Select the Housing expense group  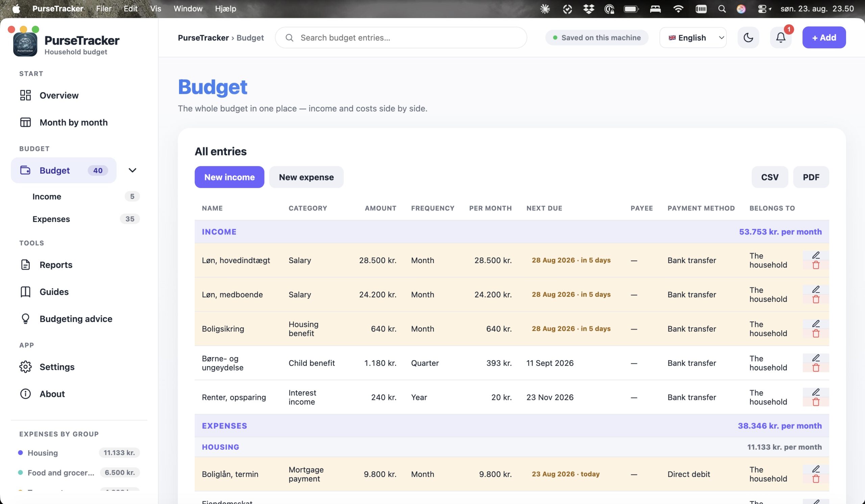pos(79,453)
